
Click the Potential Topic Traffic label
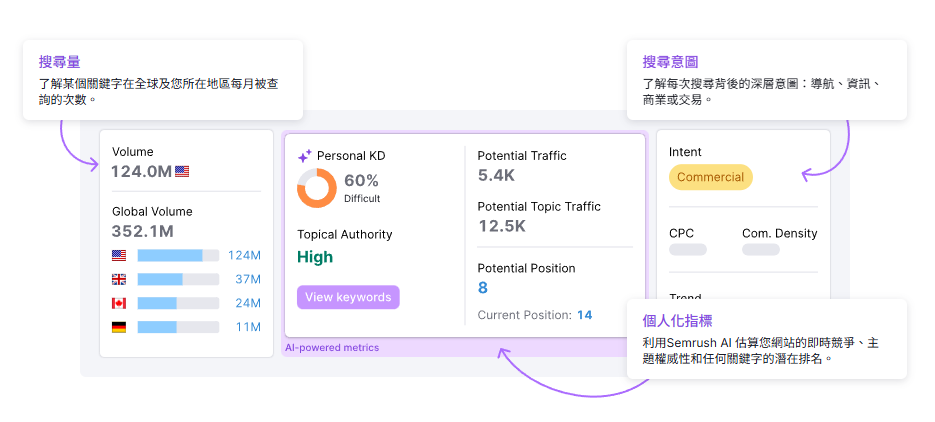tap(539, 207)
